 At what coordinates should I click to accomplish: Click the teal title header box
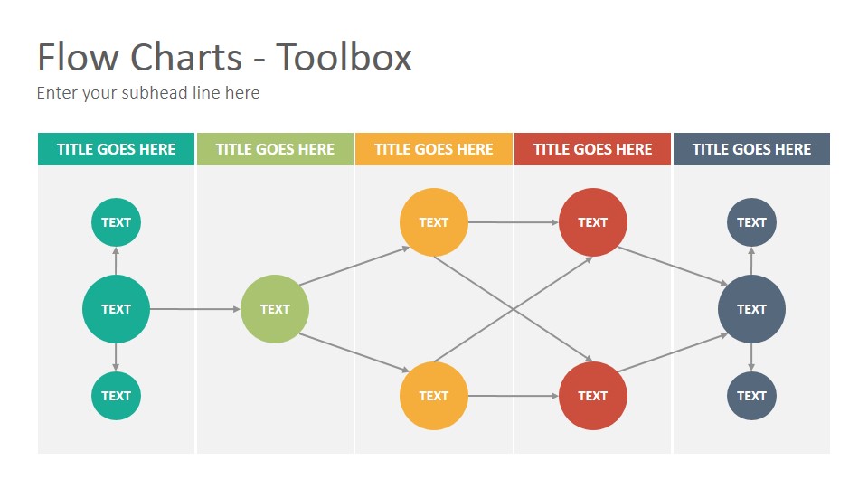click(117, 149)
